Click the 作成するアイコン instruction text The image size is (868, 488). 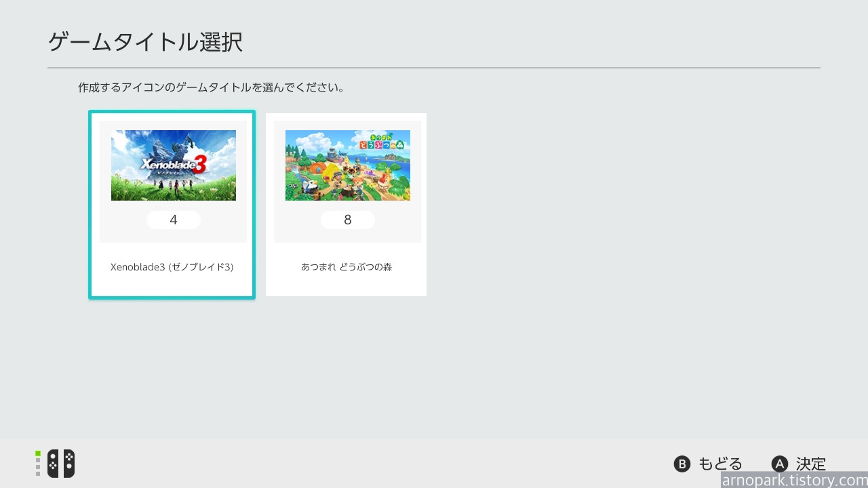tap(211, 88)
